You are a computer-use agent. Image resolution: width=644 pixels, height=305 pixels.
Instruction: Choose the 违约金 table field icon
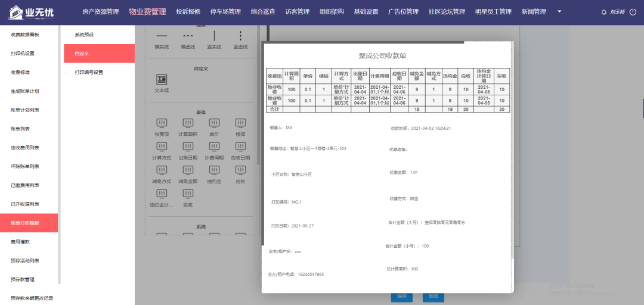coord(215,170)
